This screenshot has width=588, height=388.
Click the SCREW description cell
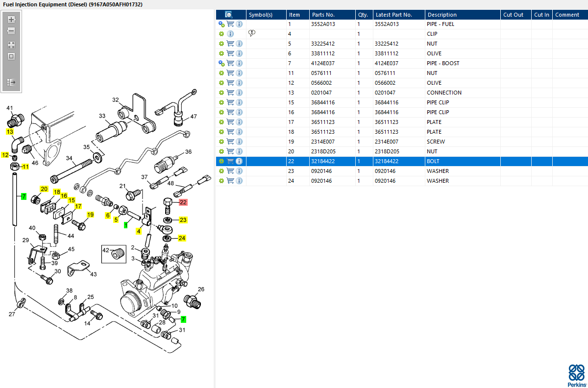coord(436,142)
